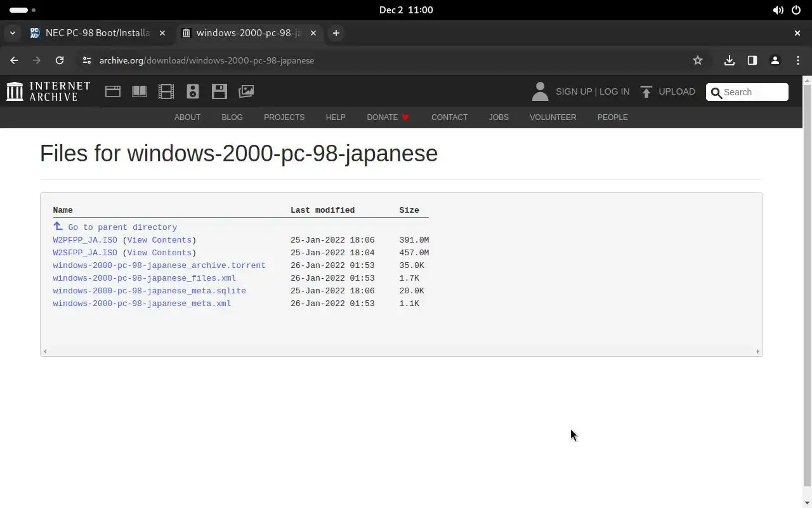This screenshot has width=812, height=508.
Task: Open the windows-2000-pc-98-japanese_meta.xml link
Action: pyautogui.click(x=142, y=304)
